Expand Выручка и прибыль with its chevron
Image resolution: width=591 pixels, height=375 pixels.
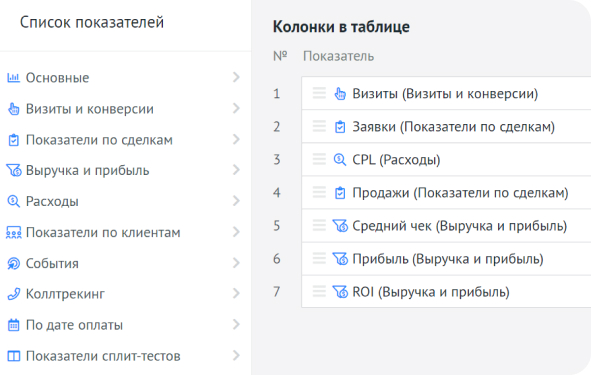coord(236,170)
